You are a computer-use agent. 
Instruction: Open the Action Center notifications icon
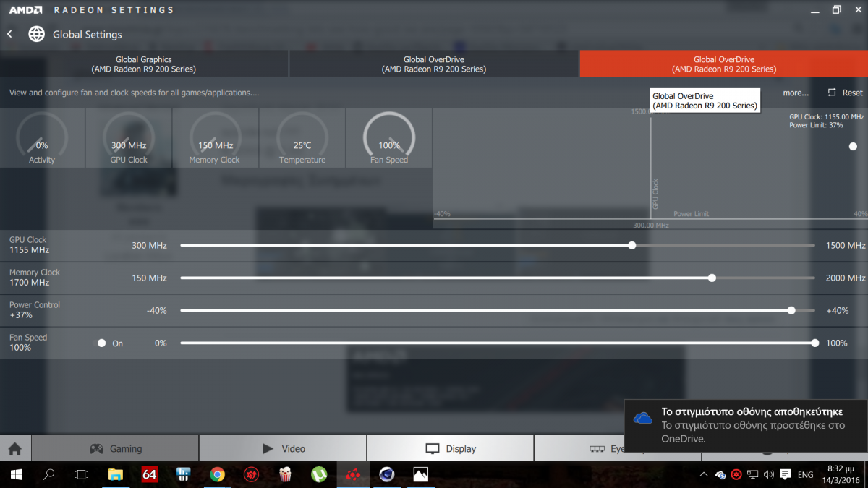(x=786, y=475)
